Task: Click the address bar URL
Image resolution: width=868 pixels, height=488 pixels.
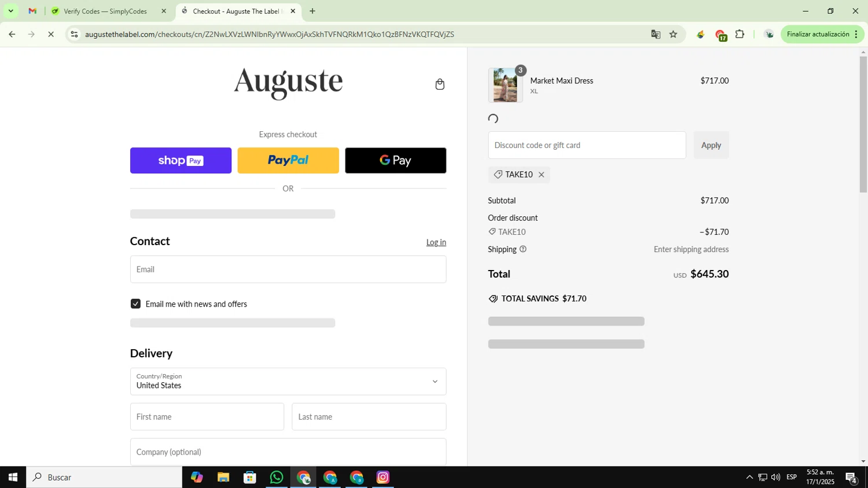Action: click(269, 34)
